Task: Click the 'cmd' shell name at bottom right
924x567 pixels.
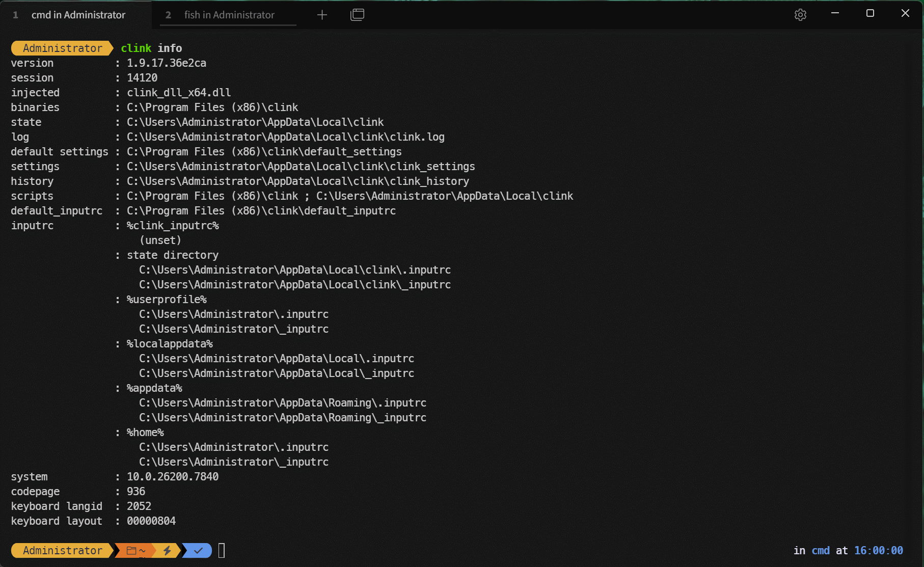Action: point(820,551)
